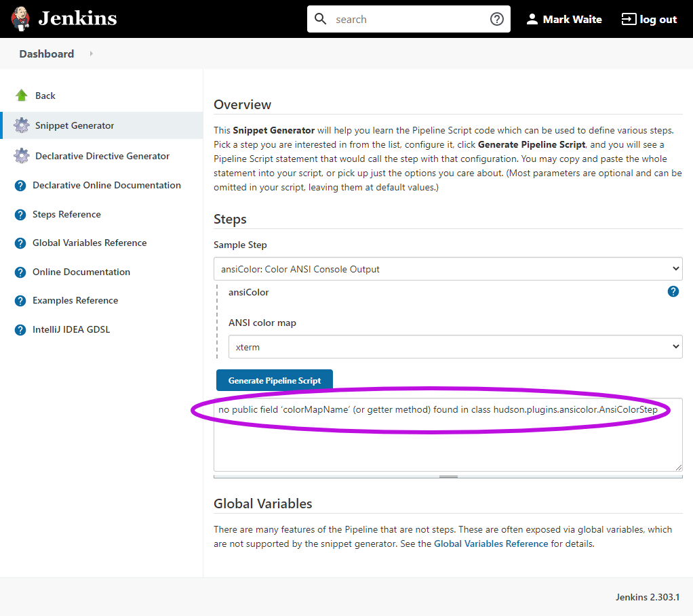Click into the generated script textarea

[448, 434]
